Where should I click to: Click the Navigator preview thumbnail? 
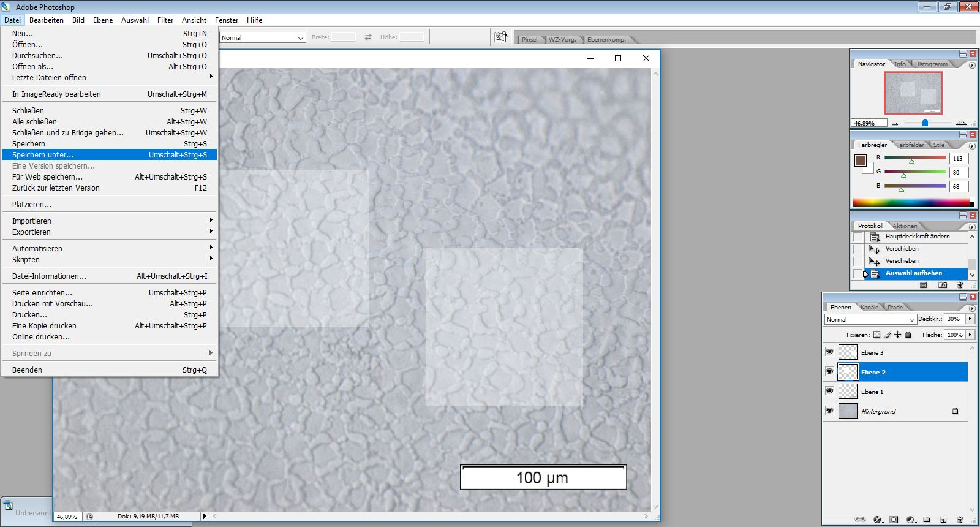click(x=913, y=93)
